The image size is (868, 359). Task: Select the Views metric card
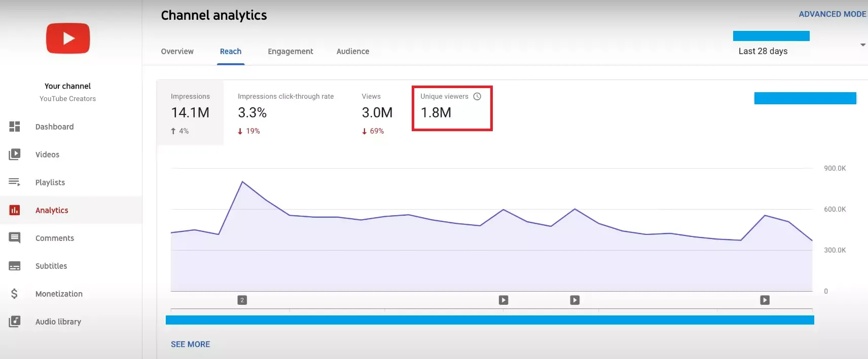(x=377, y=112)
